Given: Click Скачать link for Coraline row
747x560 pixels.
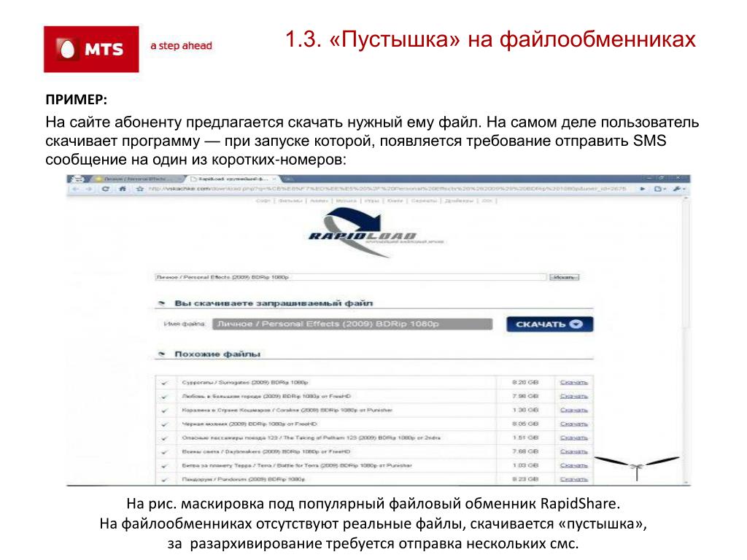Looking at the screenshot, I should pos(573,410).
